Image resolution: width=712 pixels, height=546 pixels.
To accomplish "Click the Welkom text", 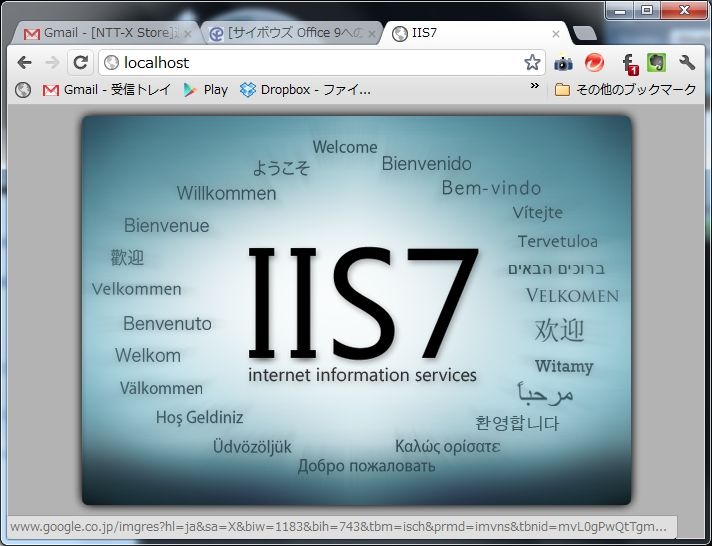I will 148,355.
